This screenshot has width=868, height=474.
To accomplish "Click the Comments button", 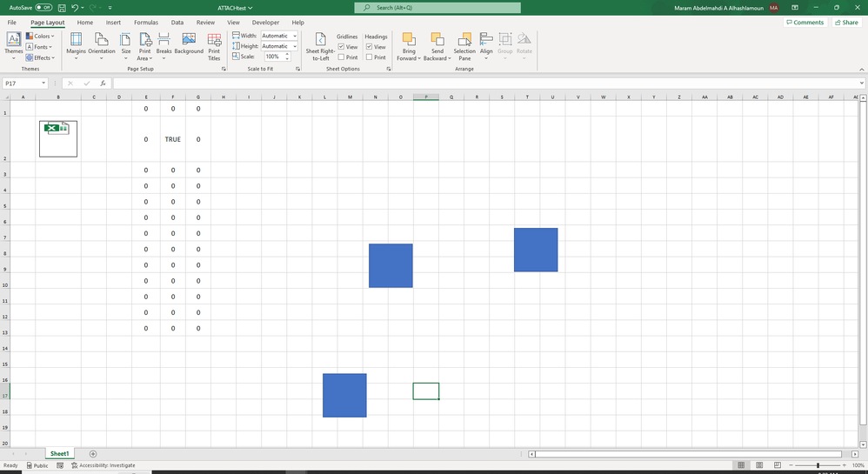I will (x=805, y=22).
